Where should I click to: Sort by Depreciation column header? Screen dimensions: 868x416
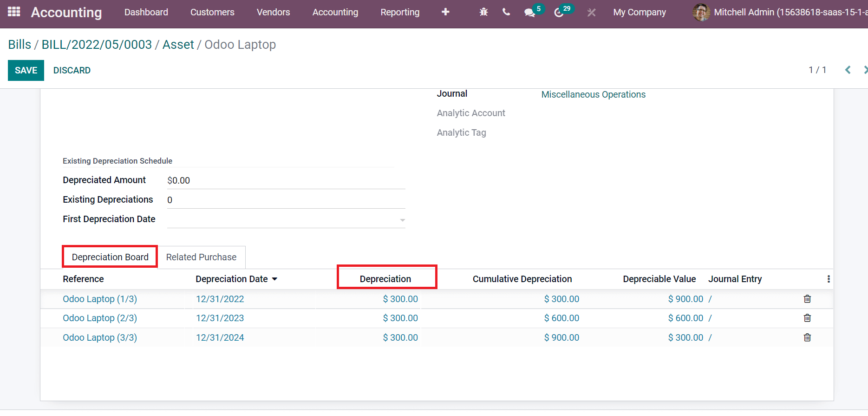click(385, 279)
